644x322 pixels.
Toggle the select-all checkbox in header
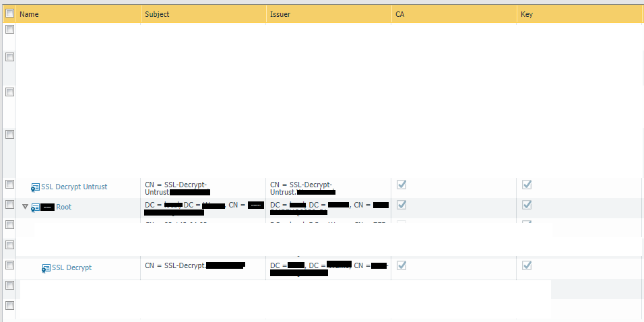[x=9, y=13]
